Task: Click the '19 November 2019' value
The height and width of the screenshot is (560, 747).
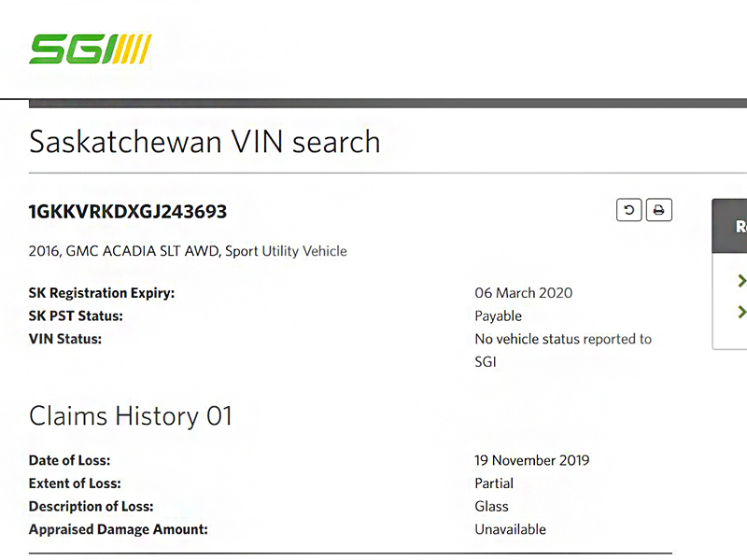Action: [x=532, y=460]
